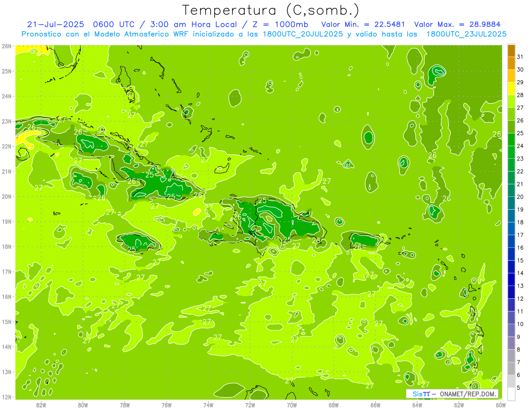532x411 pixels.
Task: Click the "Temperatura (C,somb.)" chart title
Action: (x=270, y=10)
